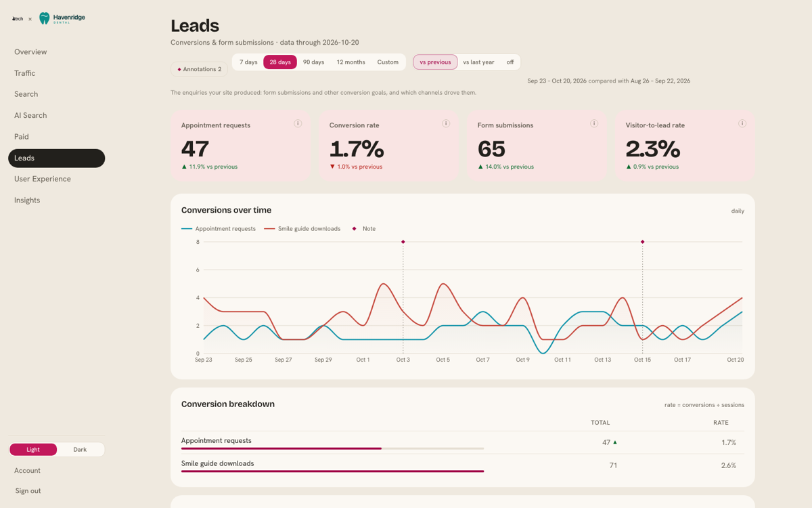Switch theme to Dark
This screenshot has height=508, width=812.
pyautogui.click(x=80, y=450)
